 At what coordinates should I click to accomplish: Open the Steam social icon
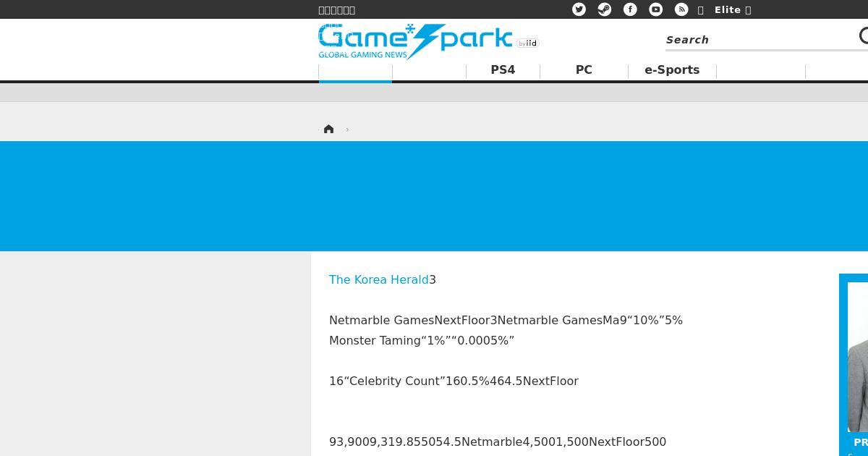604,9
